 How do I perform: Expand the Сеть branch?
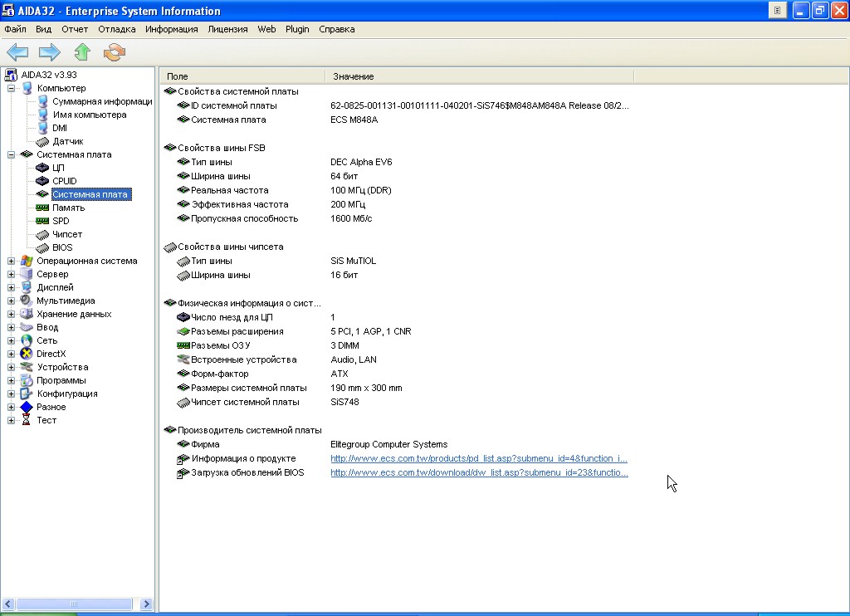click(x=11, y=340)
